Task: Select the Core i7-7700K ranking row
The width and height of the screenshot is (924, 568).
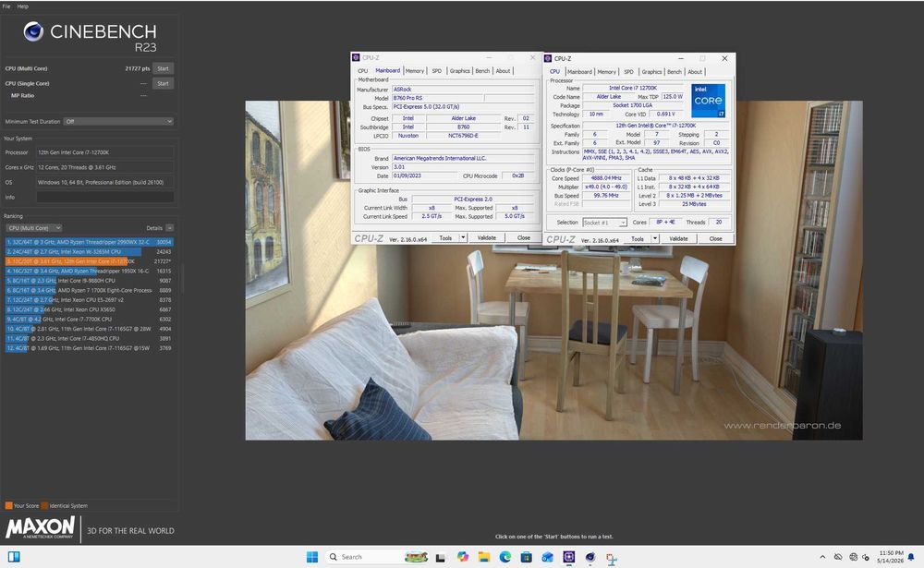Action: pyautogui.click(x=89, y=319)
